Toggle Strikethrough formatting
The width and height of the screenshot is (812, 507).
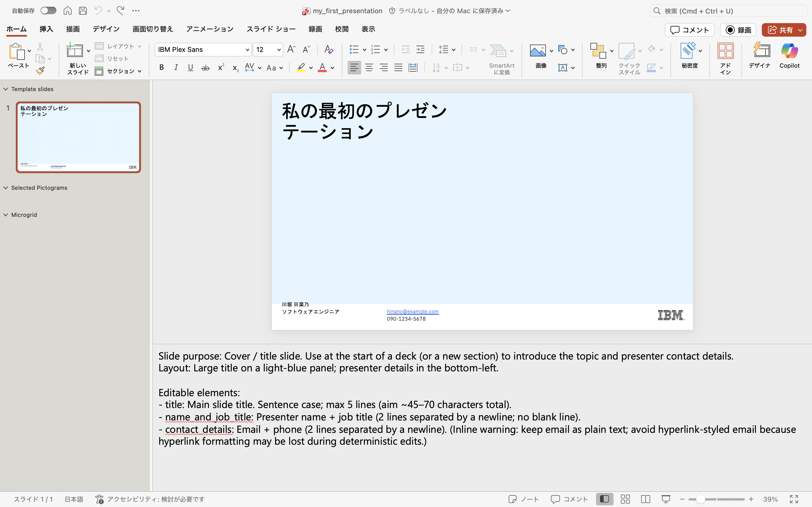[206, 68]
